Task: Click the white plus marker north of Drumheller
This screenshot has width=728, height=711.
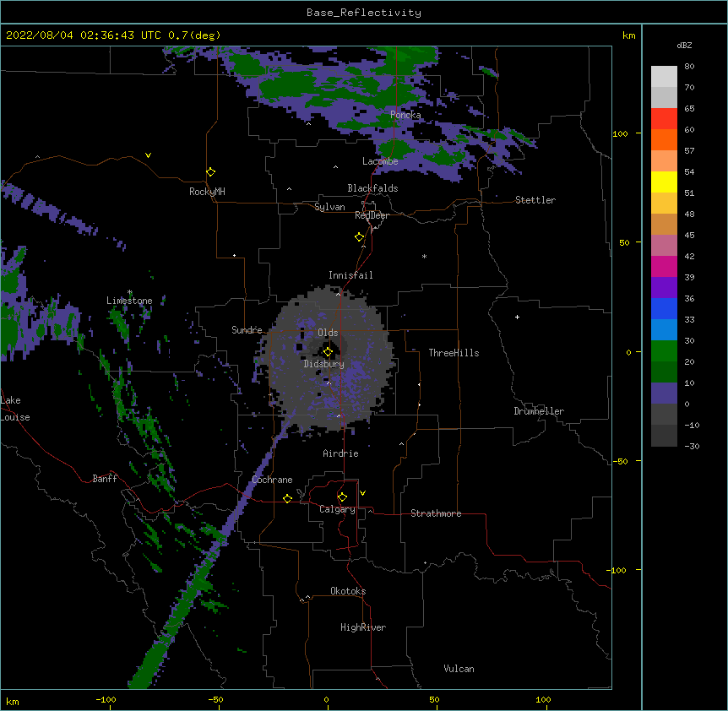Action: 517,317
